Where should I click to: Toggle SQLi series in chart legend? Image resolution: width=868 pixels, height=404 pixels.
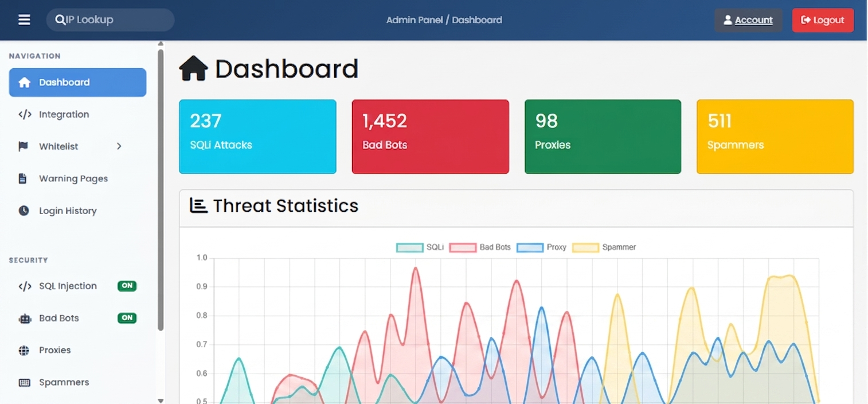[420, 247]
